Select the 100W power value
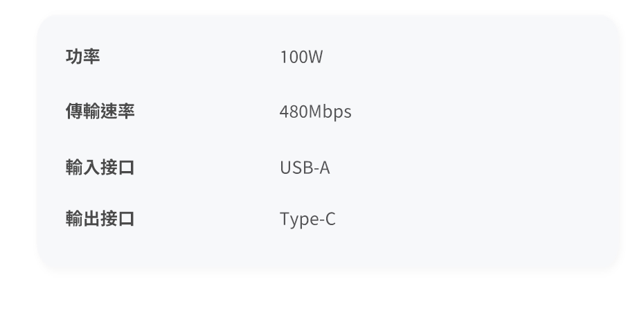 tap(301, 57)
